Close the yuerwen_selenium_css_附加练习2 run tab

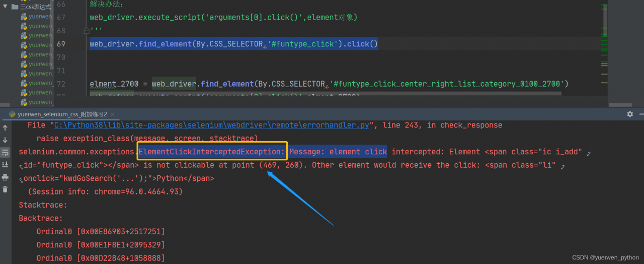pyautogui.click(x=112, y=114)
